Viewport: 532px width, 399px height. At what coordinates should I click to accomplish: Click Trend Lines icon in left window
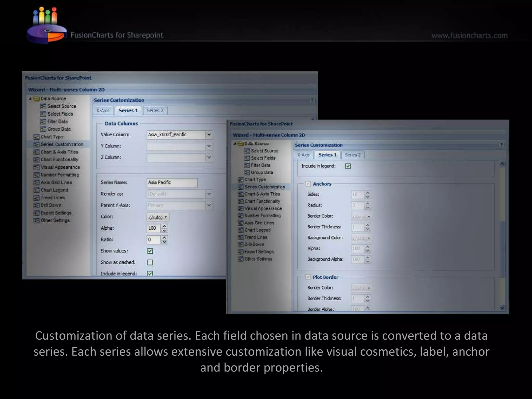[36, 198]
